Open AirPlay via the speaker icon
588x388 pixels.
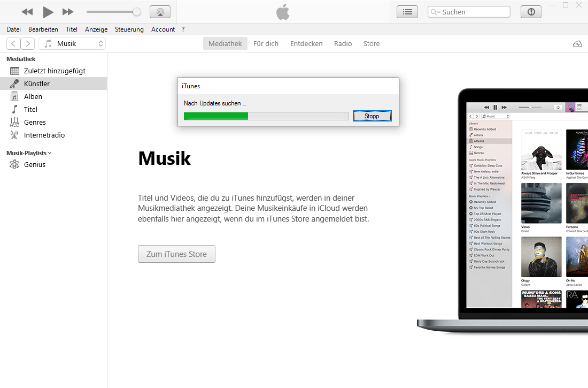pos(160,11)
